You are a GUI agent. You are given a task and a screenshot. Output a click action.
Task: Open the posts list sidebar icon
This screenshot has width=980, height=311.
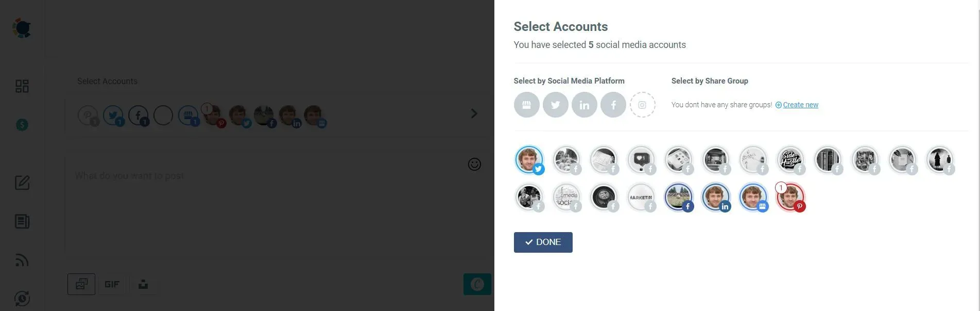pos(22,221)
